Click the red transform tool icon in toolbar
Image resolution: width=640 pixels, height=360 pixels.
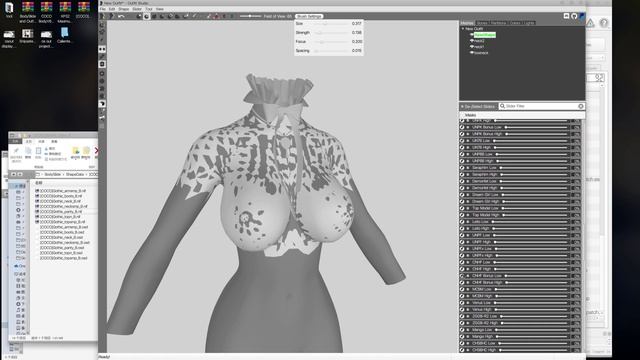(216, 16)
